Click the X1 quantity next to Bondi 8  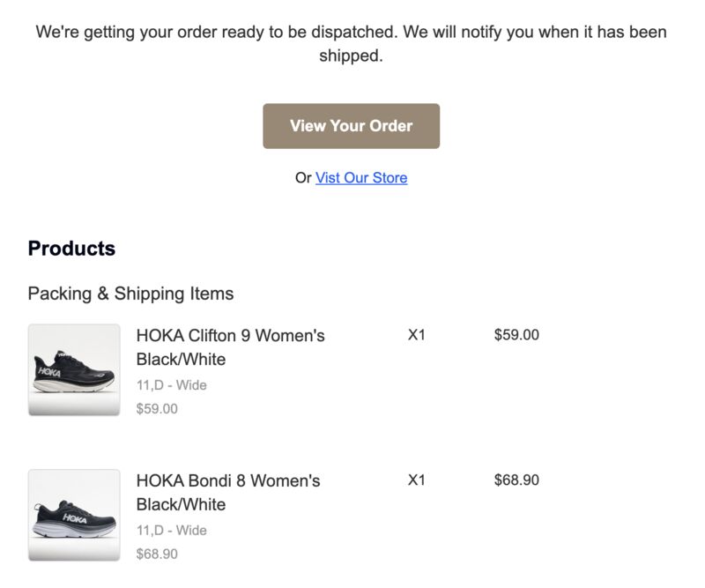coord(416,480)
